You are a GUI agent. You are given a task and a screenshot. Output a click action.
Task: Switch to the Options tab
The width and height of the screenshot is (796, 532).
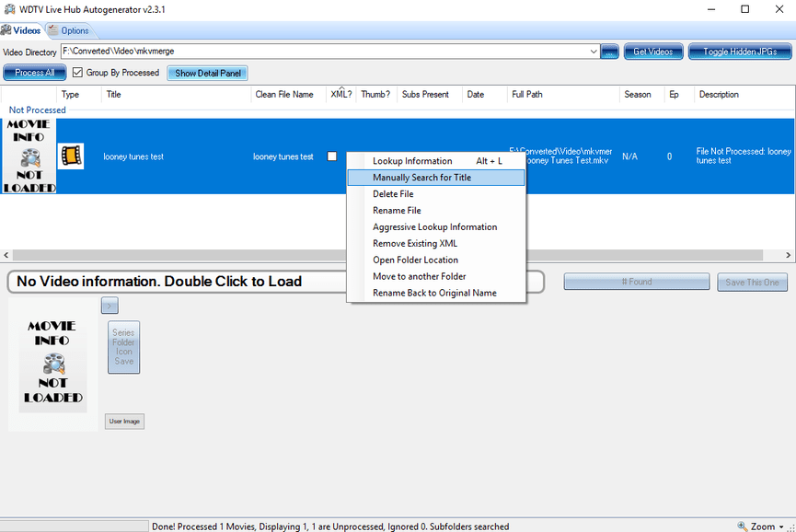tap(69, 30)
